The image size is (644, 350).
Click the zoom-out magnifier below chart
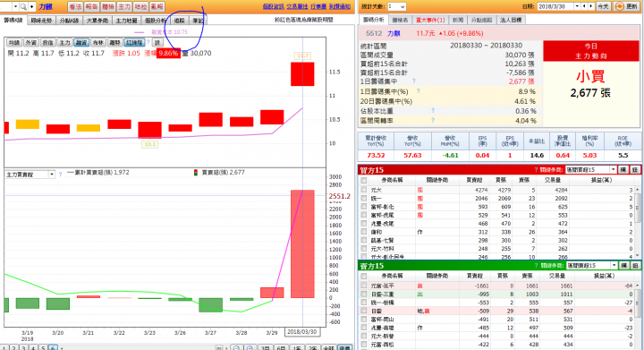point(236,347)
